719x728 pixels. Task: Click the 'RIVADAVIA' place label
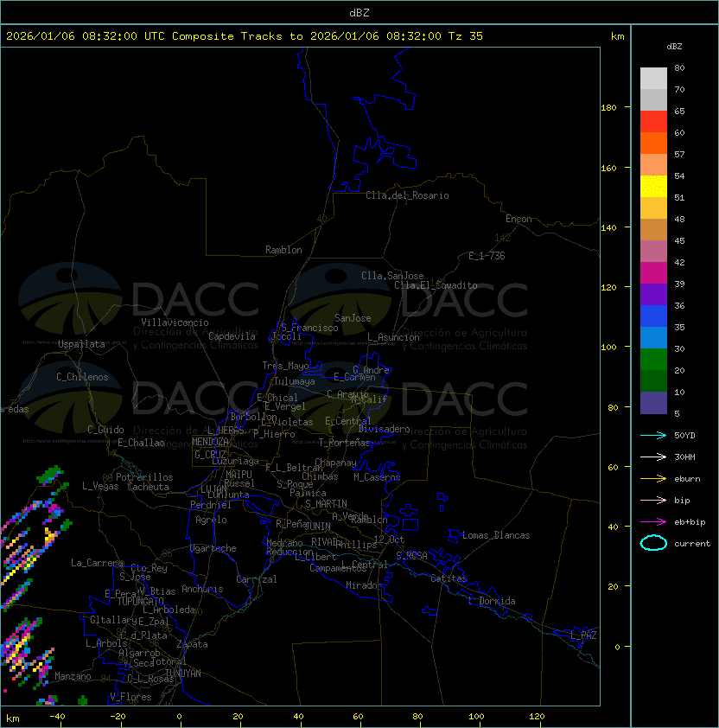click(328, 542)
